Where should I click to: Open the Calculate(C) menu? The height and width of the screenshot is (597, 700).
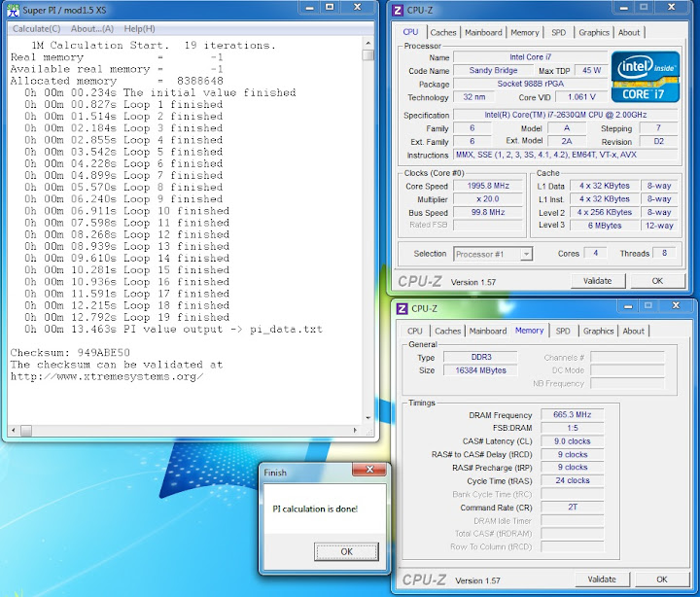[x=36, y=28]
